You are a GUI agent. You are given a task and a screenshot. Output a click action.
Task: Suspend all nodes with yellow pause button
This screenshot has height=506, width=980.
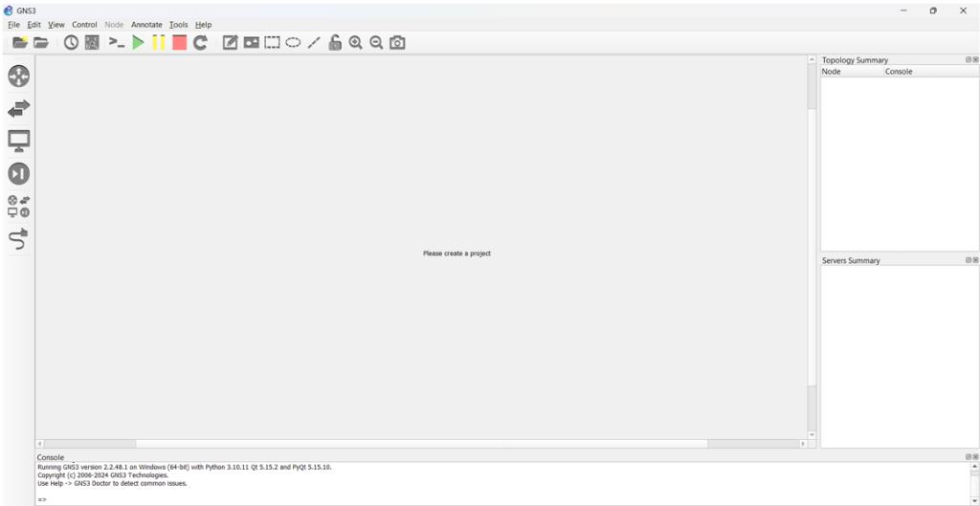coord(158,42)
